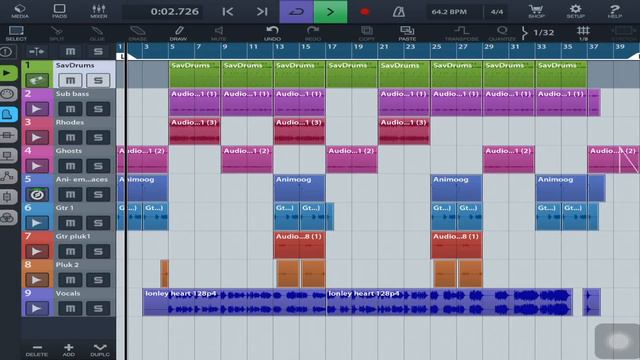Image resolution: width=640 pixels, height=360 pixels.
Task: Toggle the metronome
Action: [x=399, y=12]
